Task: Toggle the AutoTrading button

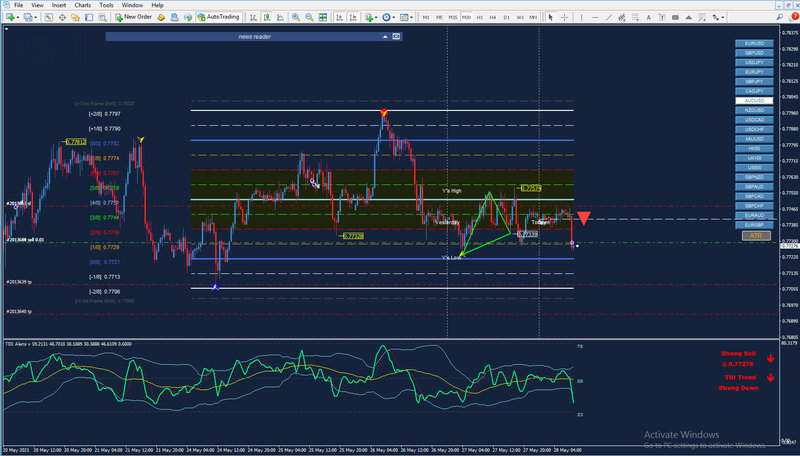Action: [220, 17]
